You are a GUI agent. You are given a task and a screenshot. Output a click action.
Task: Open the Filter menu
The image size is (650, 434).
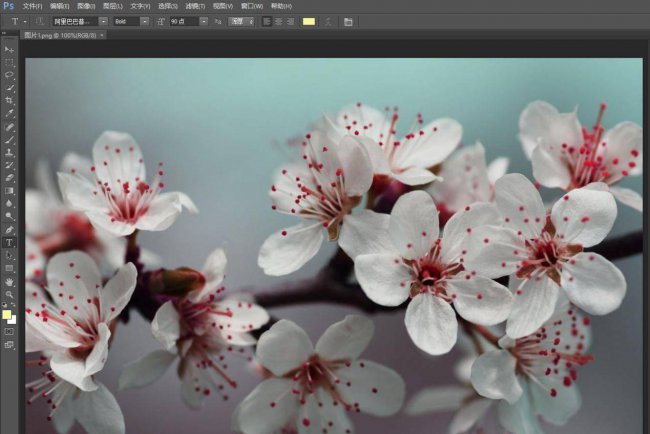tap(195, 6)
